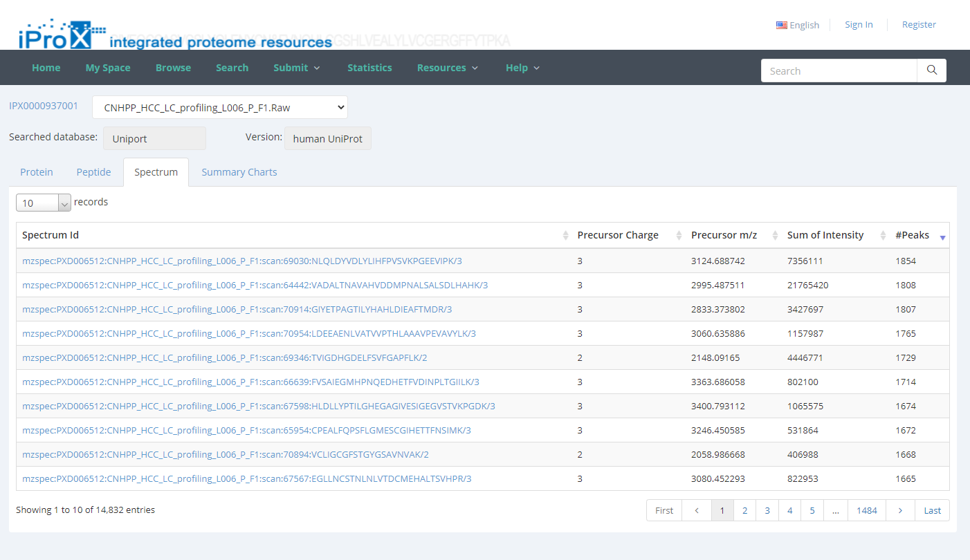970x560 pixels.
Task: Click the Register link
Action: 919,25
